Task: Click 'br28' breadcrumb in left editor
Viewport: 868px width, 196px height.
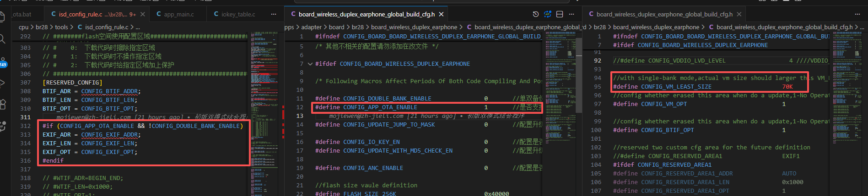Action: tap(42, 27)
